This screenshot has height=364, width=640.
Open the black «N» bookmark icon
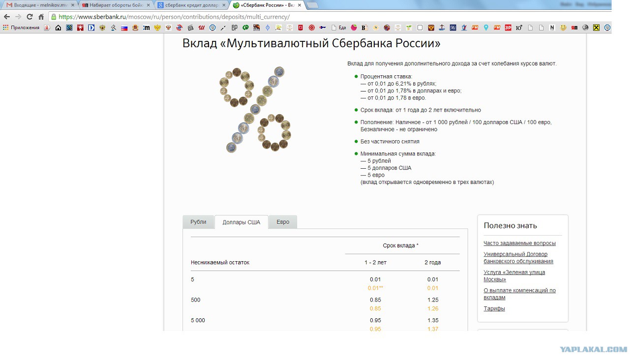552,28
